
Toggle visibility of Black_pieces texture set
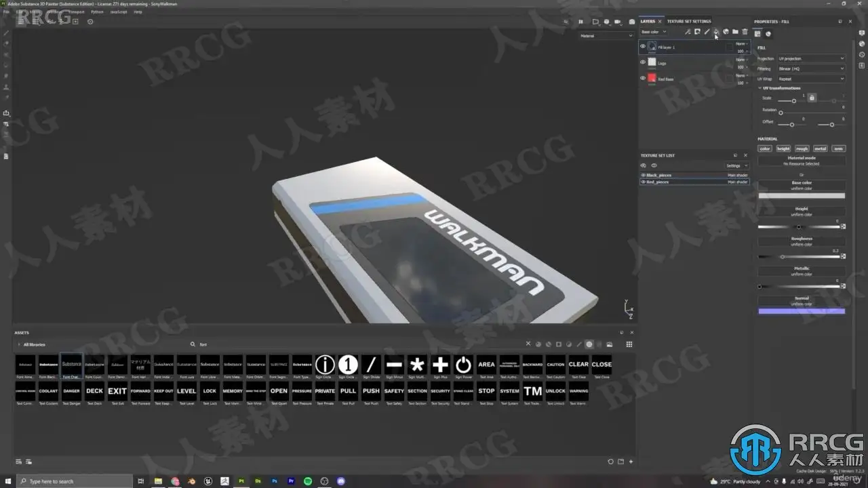coord(644,175)
